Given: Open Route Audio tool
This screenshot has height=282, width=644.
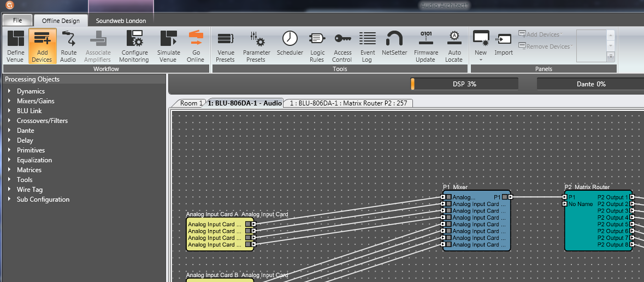Looking at the screenshot, I should [x=69, y=46].
